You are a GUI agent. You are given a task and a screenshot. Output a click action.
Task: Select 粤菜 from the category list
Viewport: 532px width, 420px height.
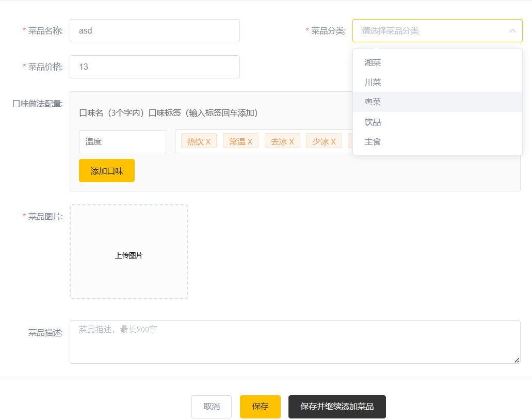click(437, 102)
